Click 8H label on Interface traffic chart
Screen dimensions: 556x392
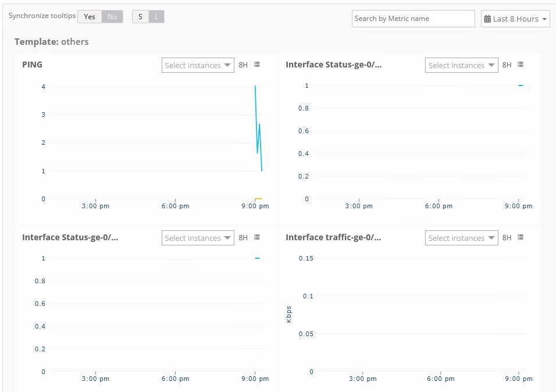(507, 238)
